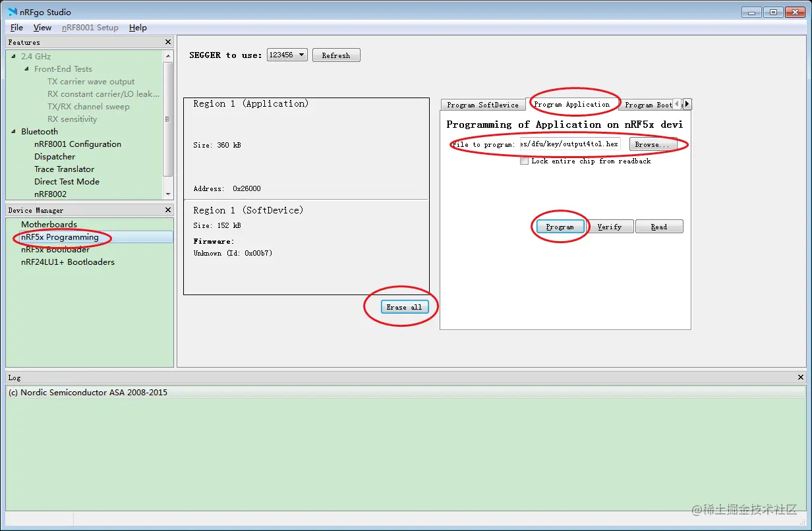The width and height of the screenshot is (812, 531).
Task: Click Region 1 (SoftDevice) heading
Action: (248, 210)
